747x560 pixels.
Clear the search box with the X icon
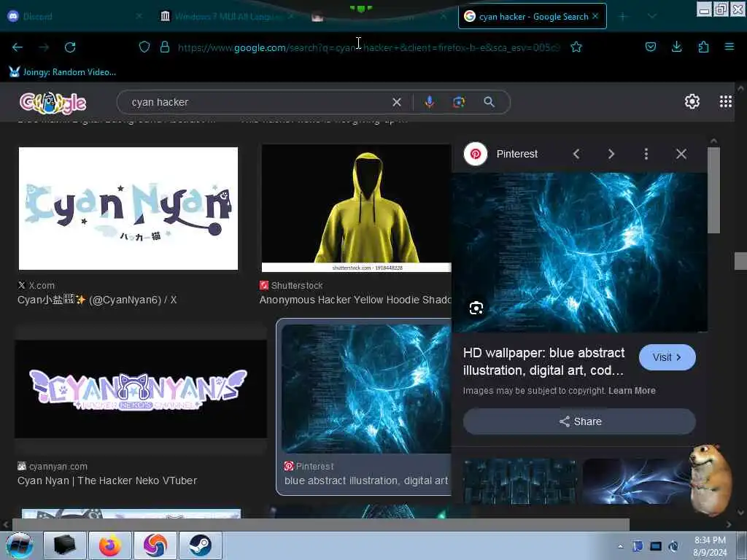click(x=396, y=102)
